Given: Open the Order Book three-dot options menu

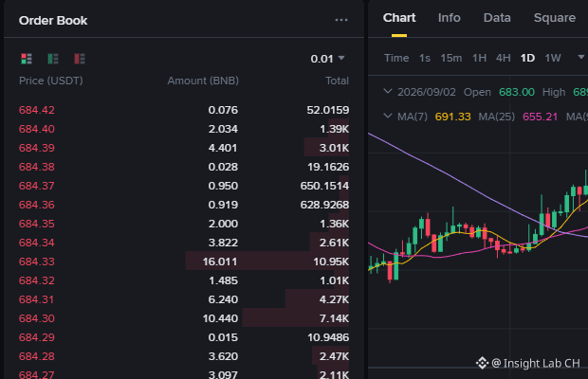Looking at the screenshot, I should pyautogui.click(x=341, y=20).
